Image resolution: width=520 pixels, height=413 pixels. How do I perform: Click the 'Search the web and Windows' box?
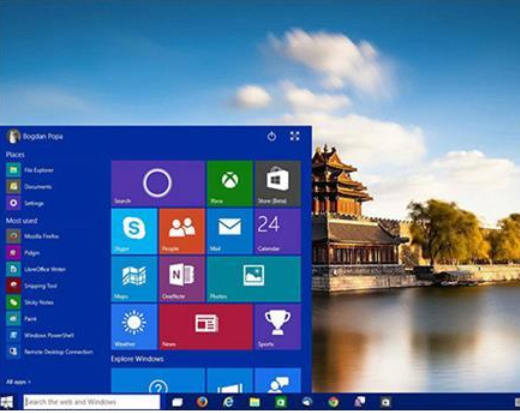pos(92,402)
